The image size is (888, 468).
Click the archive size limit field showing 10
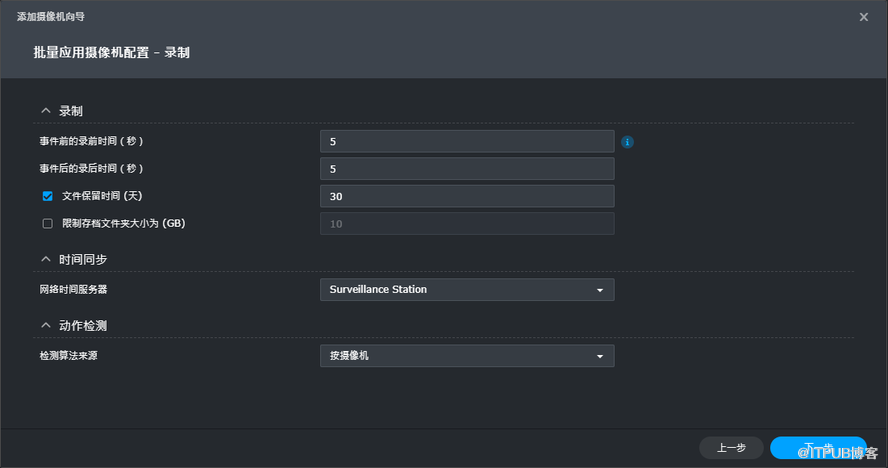(467, 224)
